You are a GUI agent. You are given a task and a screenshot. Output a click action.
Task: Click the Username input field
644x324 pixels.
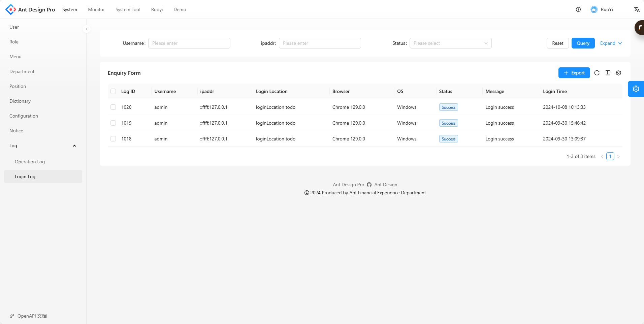point(189,43)
